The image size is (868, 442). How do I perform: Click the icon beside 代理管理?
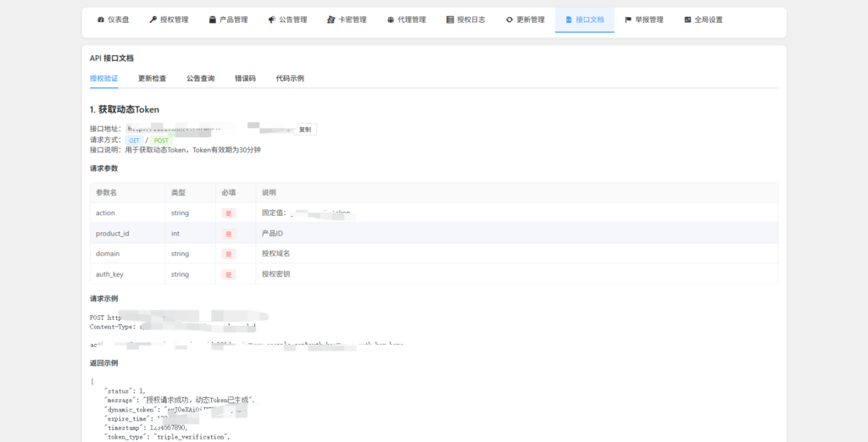point(390,19)
